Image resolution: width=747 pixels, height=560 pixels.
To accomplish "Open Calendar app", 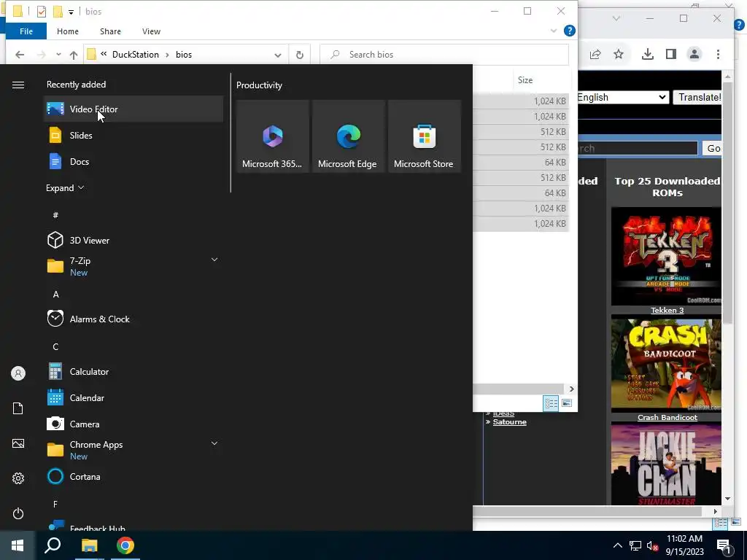I will pyautogui.click(x=133, y=397).
